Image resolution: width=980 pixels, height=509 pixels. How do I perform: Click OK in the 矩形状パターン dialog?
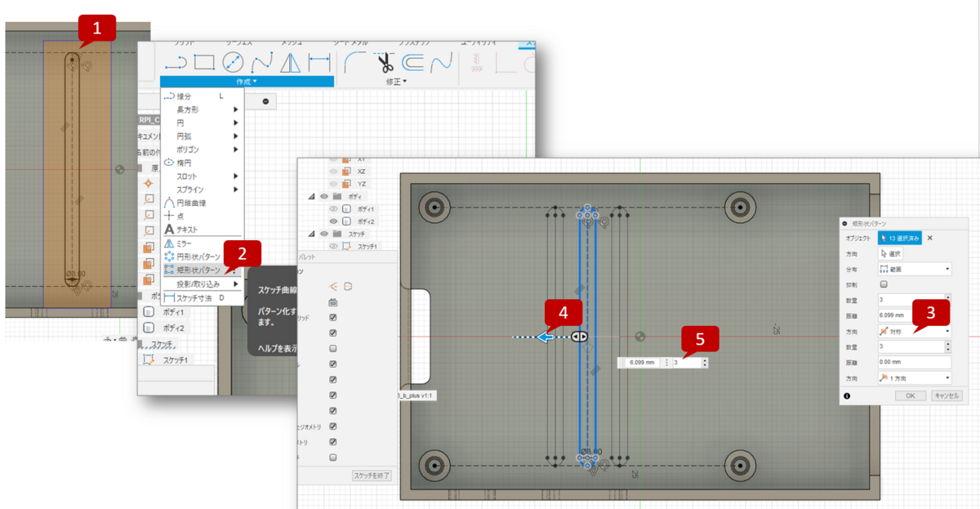(910, 395)
